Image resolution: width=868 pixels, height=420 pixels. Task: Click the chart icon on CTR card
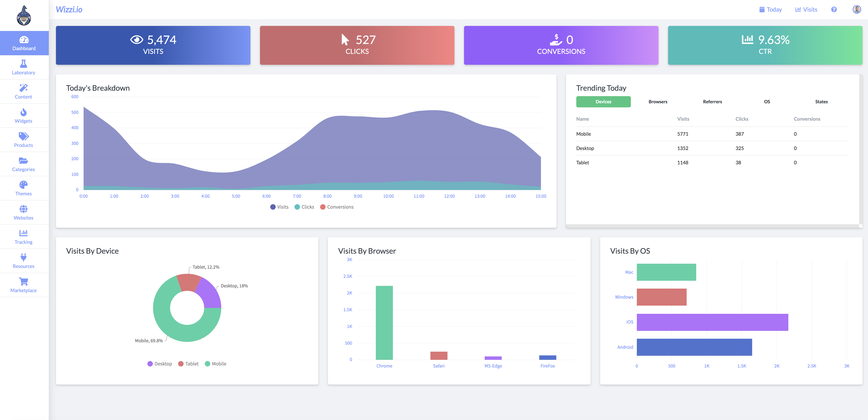pyautogui.click(x=747, y=39)
